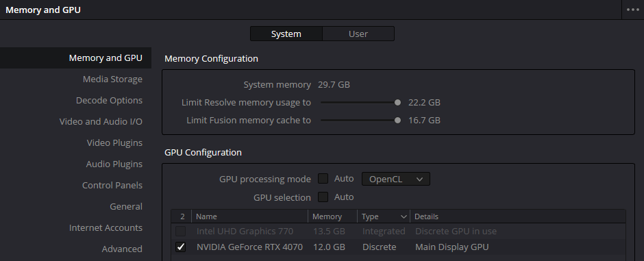Switch to the System tab
644x261 pixels.
pos(286,34)
